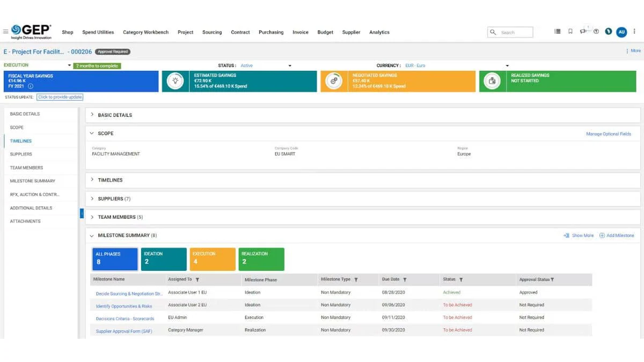The width and height of the screenshot is (644, 362).
Task: Click the info icon next to FY 2021
Action: coord(31,86)
